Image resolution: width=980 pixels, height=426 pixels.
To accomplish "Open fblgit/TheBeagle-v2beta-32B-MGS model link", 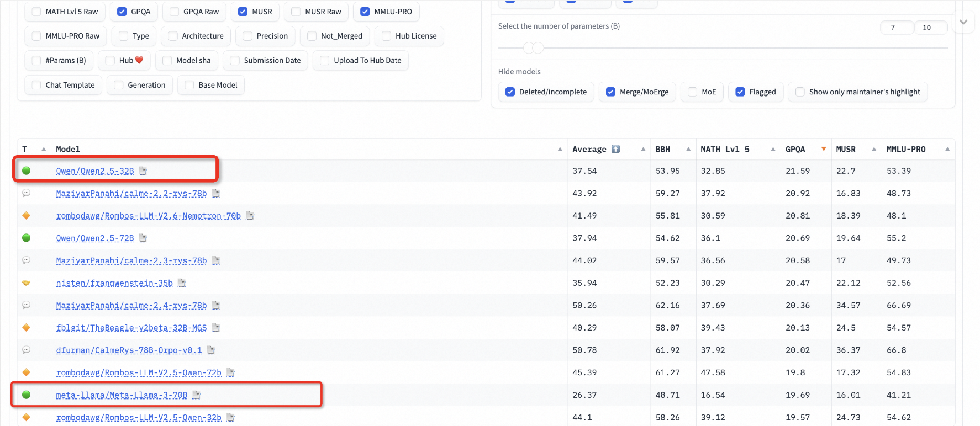I will click(x=131, y=328).
